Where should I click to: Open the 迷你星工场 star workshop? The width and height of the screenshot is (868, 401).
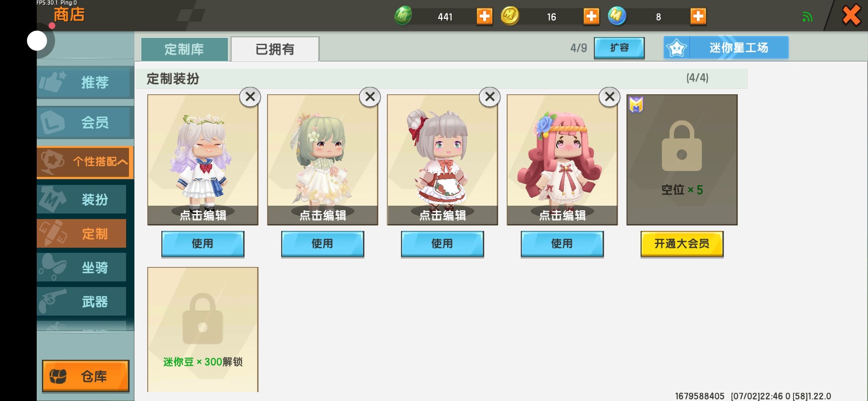[x=726, y=48]
